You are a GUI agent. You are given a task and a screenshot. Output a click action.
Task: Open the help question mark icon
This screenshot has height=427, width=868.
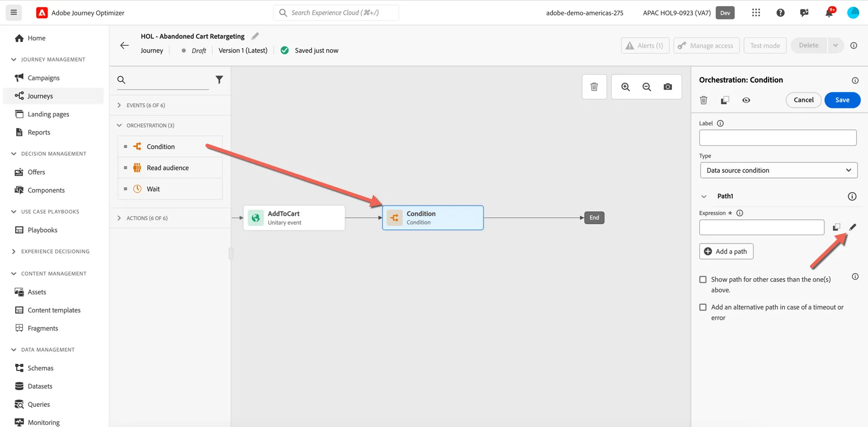pos(780,13)
